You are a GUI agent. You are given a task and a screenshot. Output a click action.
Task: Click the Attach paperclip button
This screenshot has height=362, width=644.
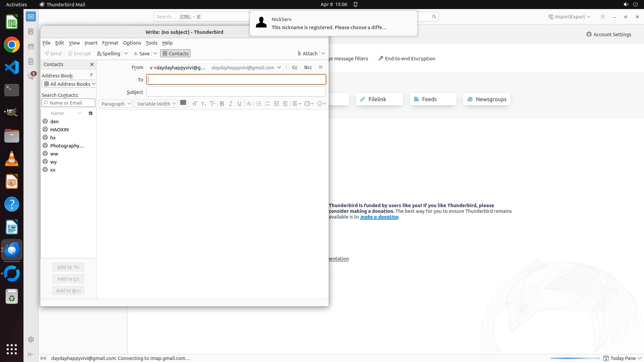(x=307, y=54)
